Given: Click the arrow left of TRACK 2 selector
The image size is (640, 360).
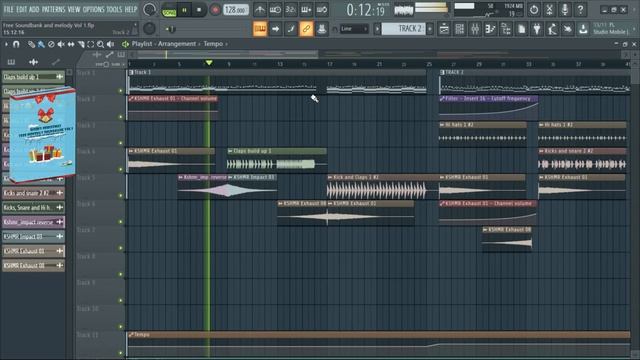Looking at the screenshot, I should click(x=377, y=29).
